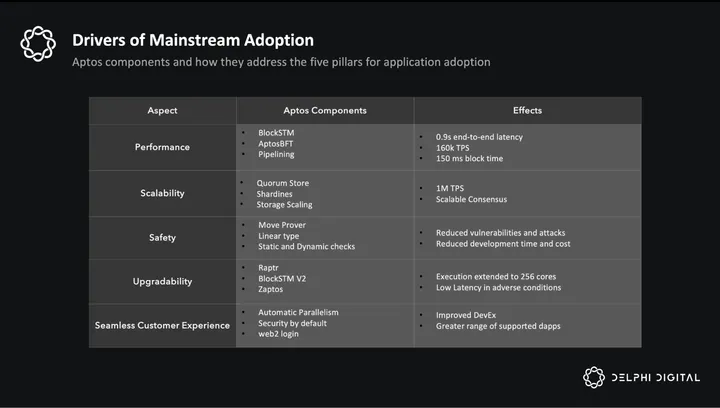Click the "Aspect" column header
Image resolution: width=720 pixels, height=408 pixels.
click(x=162, y=110)
